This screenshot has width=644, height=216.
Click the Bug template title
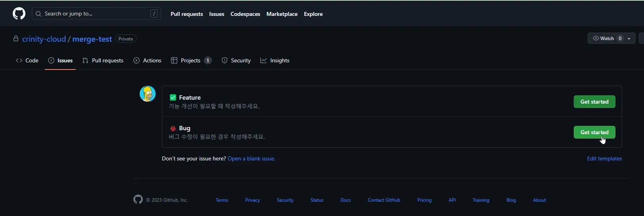click(185, 128)
